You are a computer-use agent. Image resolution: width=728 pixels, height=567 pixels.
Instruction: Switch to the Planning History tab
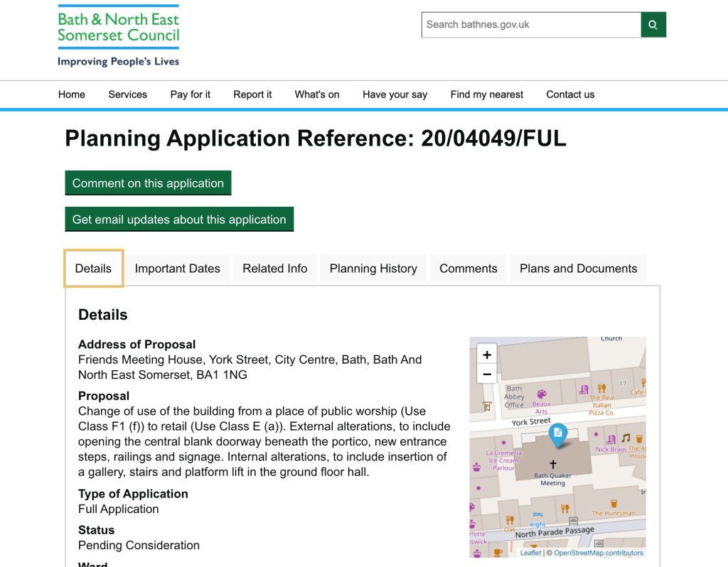373,269
